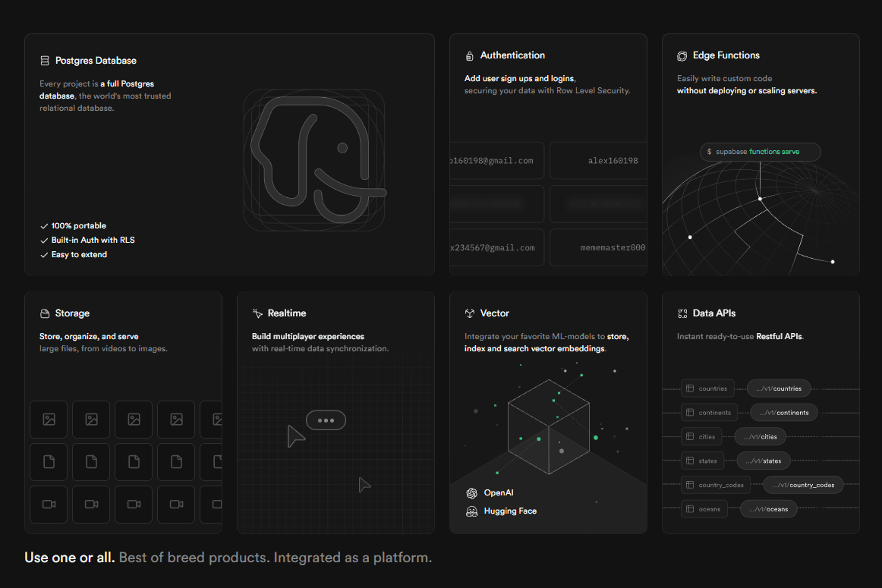This screenshot has width=882, height=588.
Task: Click the typing indicator chat bubble
Action: point(326,420)
